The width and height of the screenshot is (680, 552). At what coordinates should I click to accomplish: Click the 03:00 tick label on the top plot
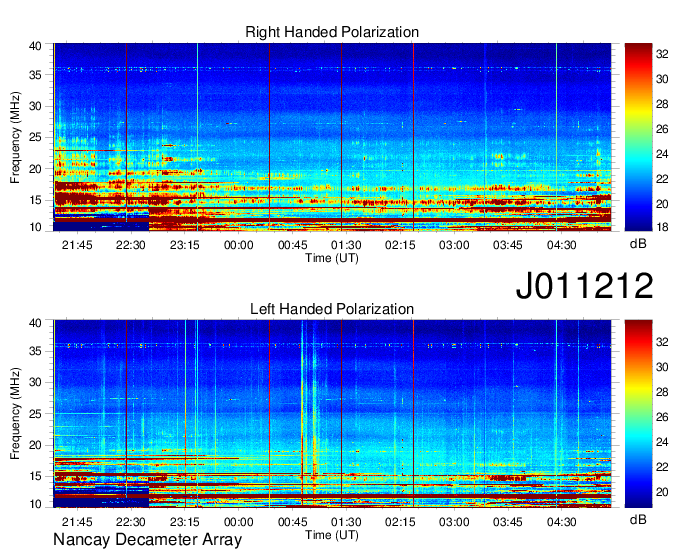coord(454,245)
